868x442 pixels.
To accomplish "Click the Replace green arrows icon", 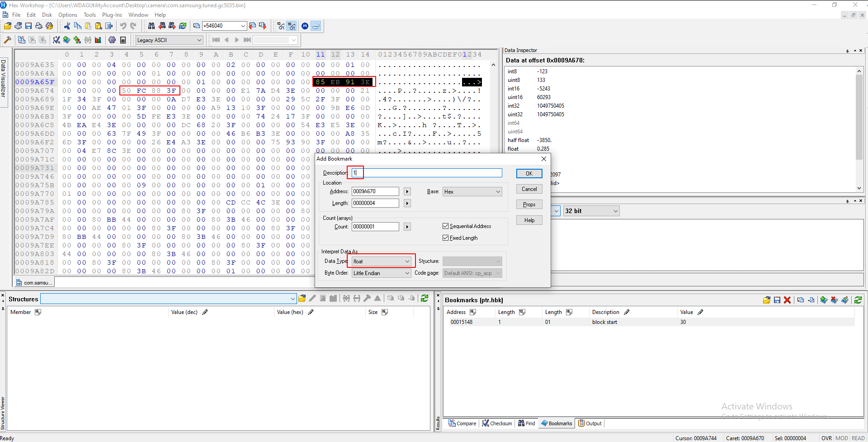I will (x=183, y=26).
